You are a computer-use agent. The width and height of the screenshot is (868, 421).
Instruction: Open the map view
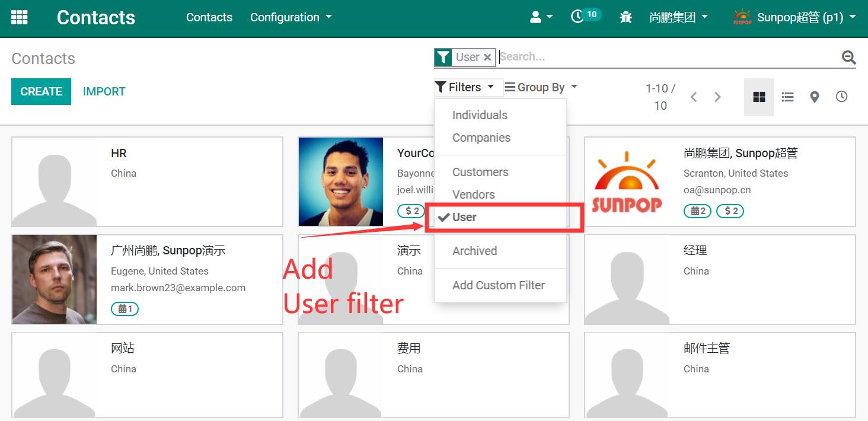[815, 97]
